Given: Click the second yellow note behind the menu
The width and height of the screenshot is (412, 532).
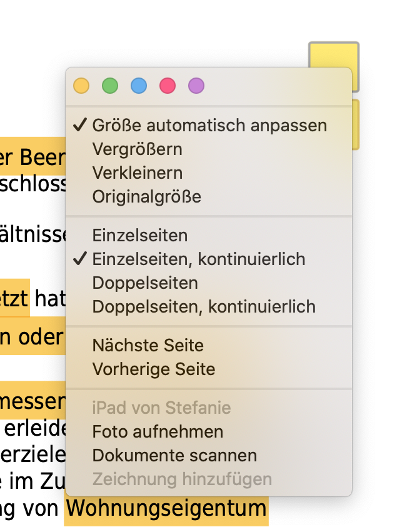Looking at the screenshot, I should tap(356, 125).
